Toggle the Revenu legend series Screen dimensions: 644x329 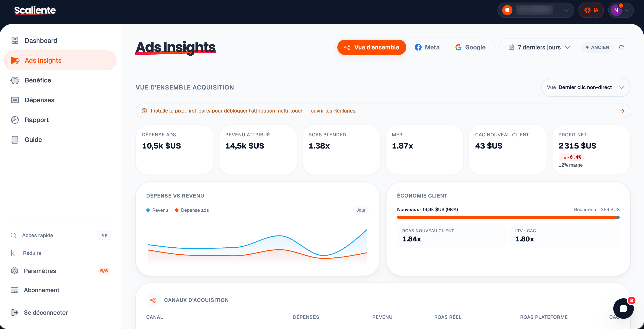(157, 210)
